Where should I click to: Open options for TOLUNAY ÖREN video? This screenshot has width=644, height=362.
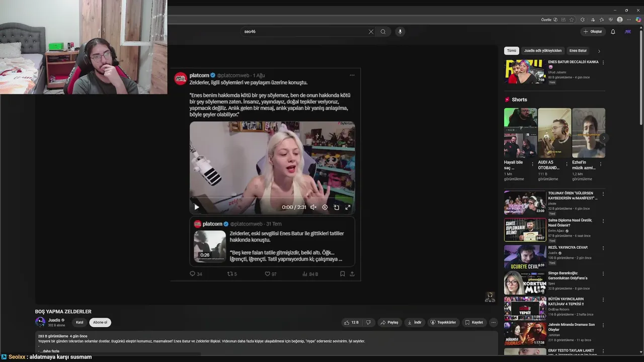[x=603, y=194]
